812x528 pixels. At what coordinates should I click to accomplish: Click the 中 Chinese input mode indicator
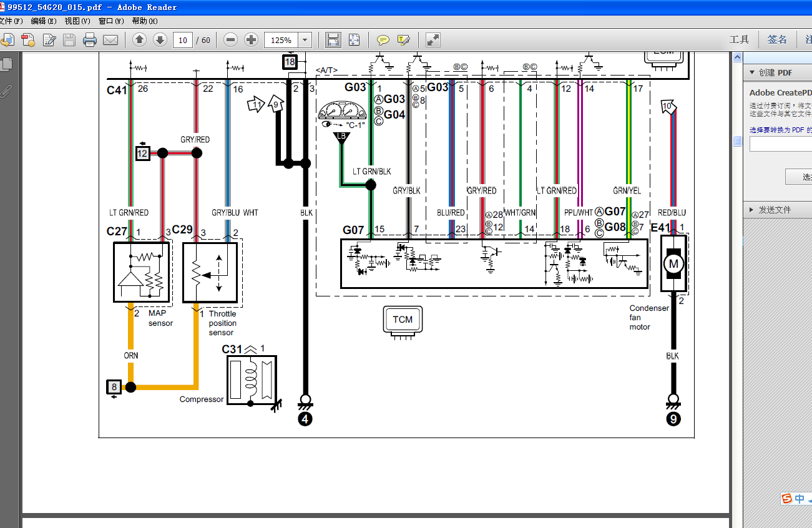800,499
